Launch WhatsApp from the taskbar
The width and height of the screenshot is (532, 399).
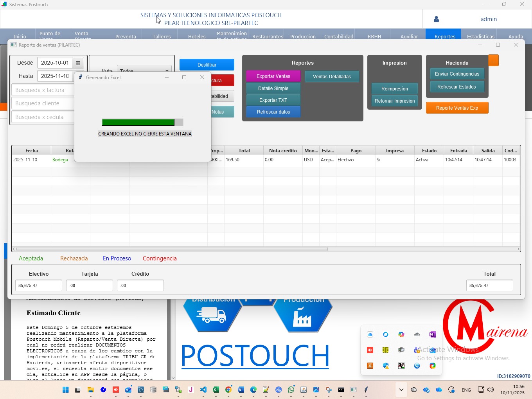[291, 390]
